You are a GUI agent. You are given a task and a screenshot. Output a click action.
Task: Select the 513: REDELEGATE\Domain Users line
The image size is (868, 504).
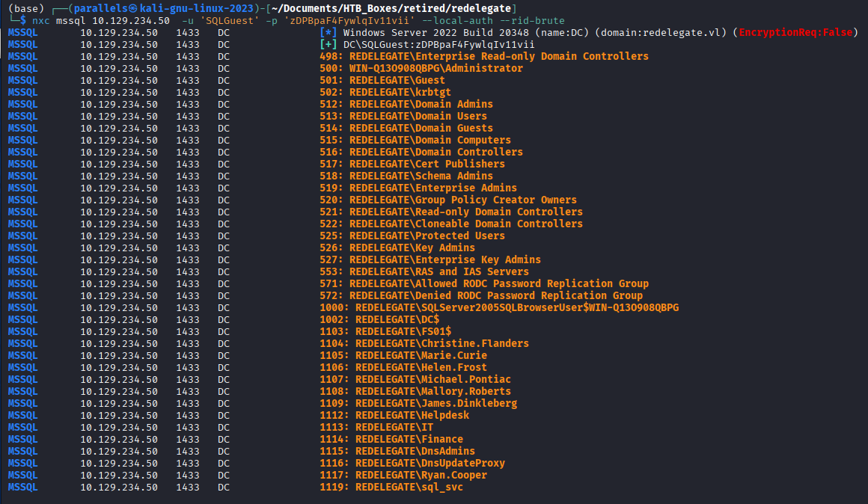(x=403, y=116)
